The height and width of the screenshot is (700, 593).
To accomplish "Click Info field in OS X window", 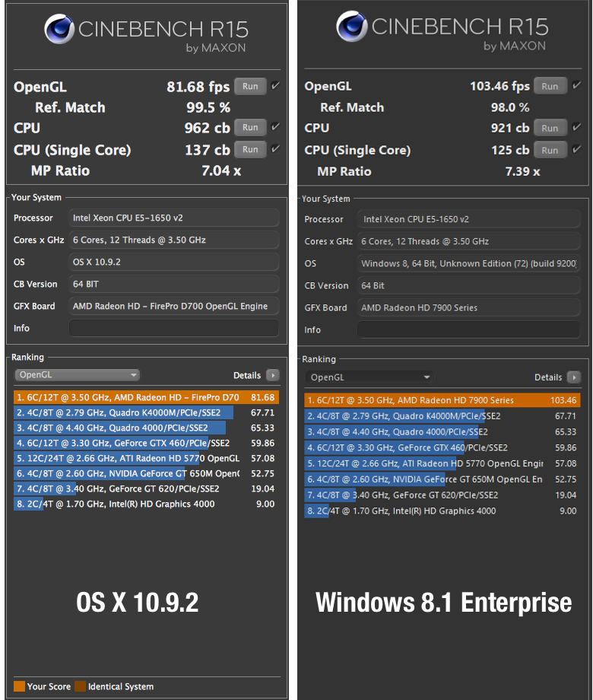I will pyautogui.click(x=174, y=328).
